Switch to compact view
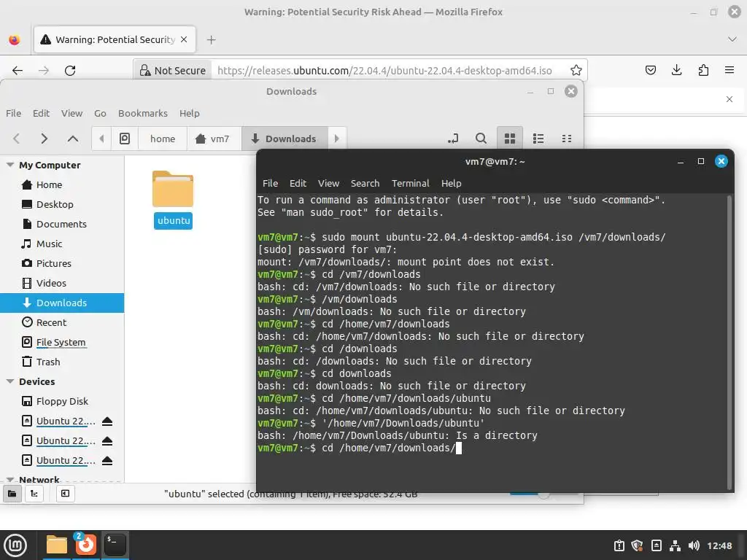The width and height of the screenshot is (747, 560). coord(566,139)
